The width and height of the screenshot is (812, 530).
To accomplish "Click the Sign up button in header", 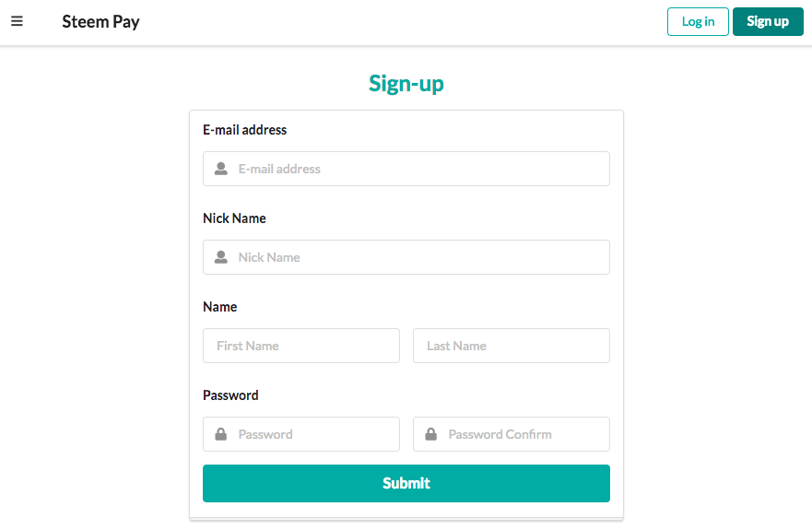I will click(767, 21).
